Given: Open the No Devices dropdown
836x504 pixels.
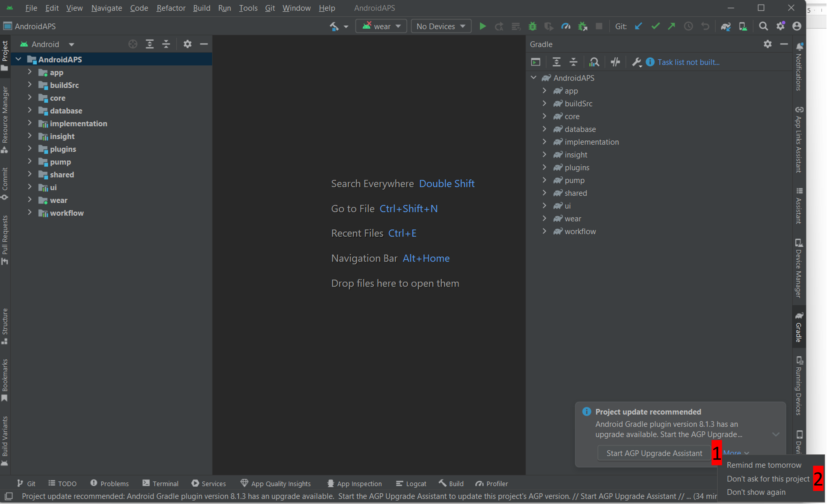Looking at the screenshot, I should point(441,26).
